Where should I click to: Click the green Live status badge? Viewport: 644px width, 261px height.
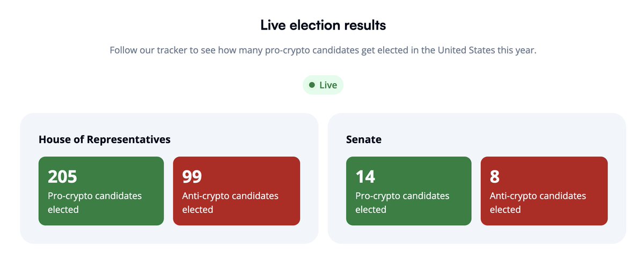pos(323,85)
